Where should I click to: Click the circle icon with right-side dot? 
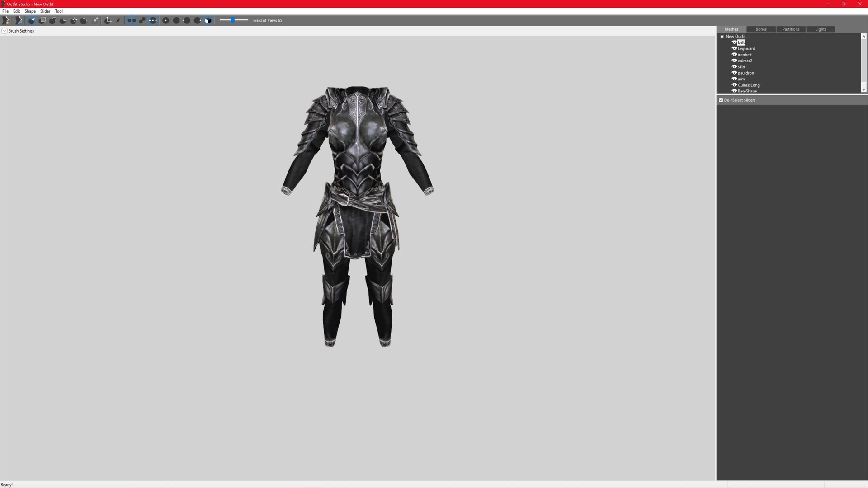point(197,20)
